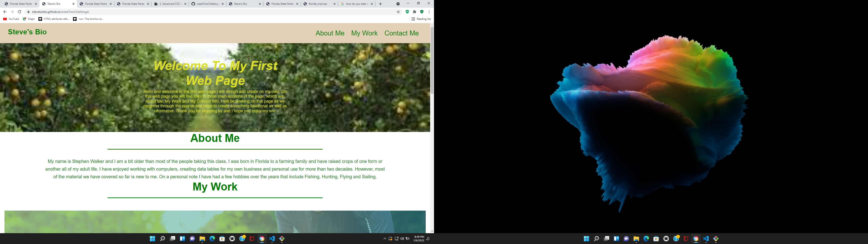Click the project image under My Work

(x=215, y=222)
